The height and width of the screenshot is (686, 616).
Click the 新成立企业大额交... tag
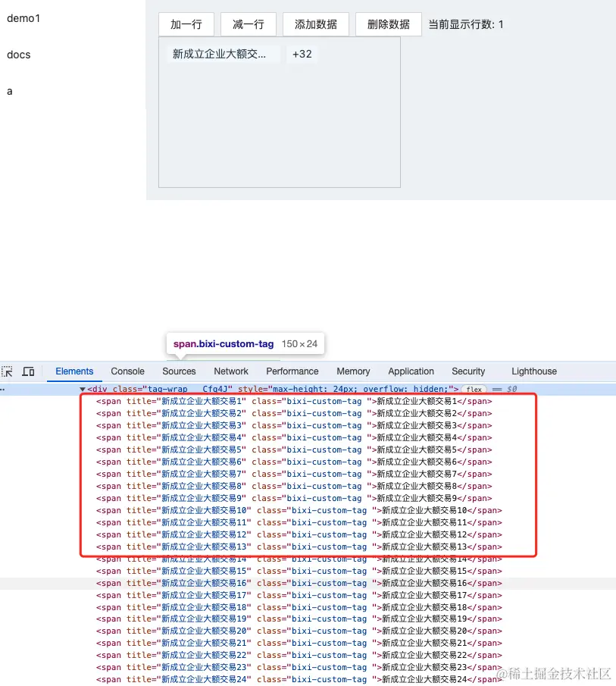223,54
